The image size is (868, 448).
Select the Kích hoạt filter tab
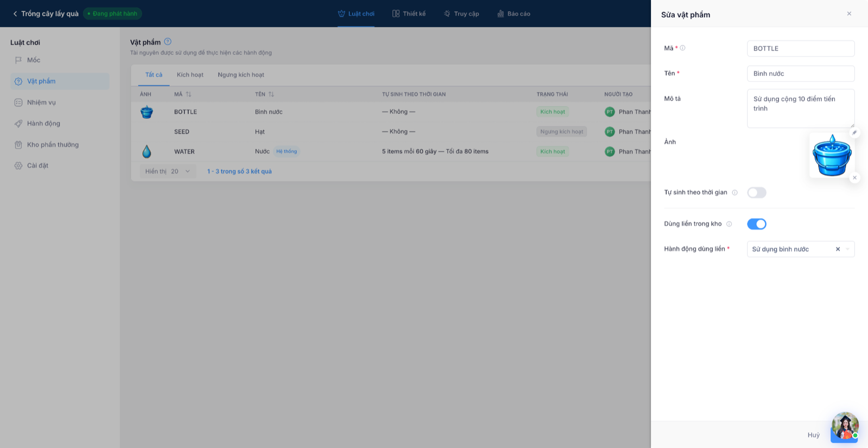190,75
